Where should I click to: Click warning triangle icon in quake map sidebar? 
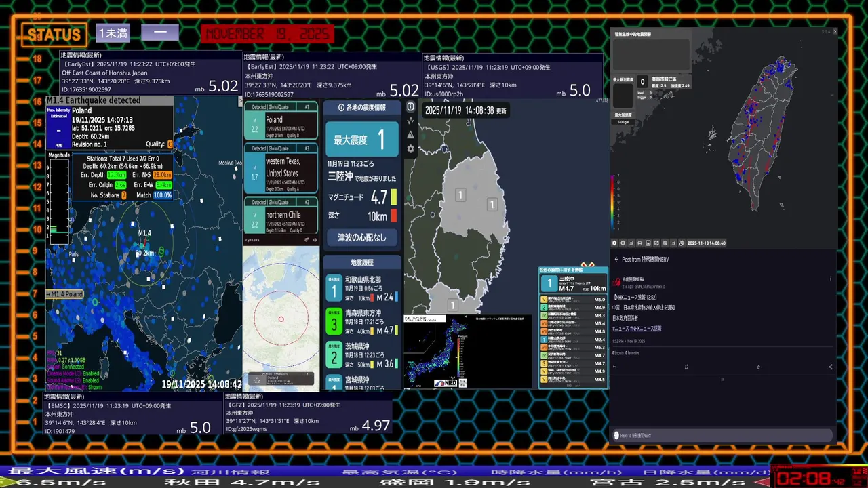tap(410, 134)
